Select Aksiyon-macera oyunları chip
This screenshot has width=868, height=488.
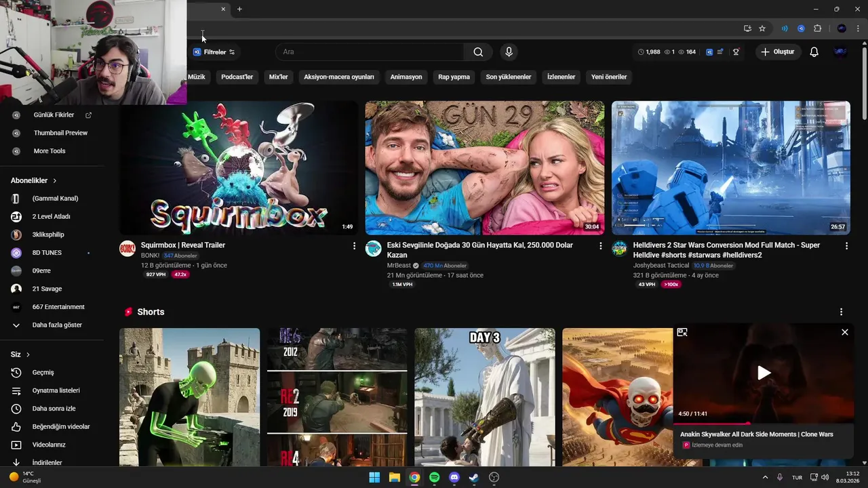coord(339,77)
